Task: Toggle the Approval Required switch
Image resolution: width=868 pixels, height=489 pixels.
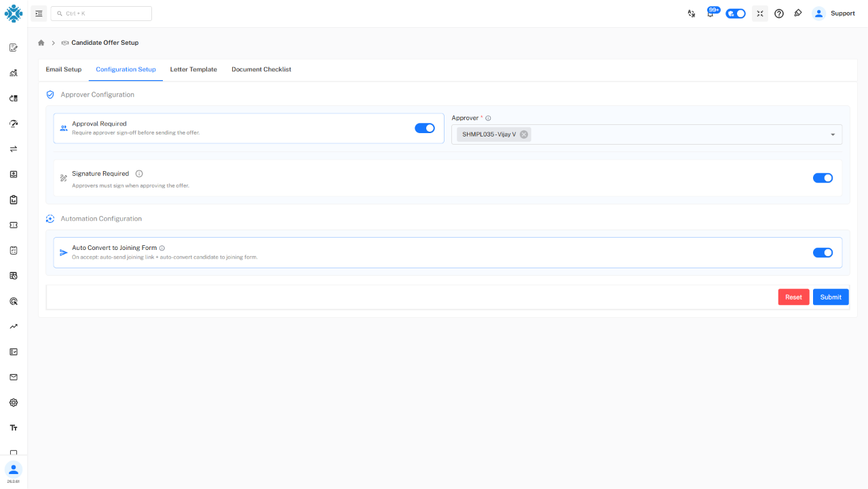Action: click(425, 128)
